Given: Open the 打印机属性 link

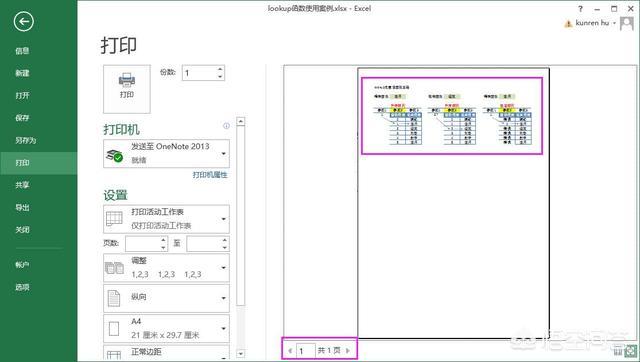Looking at the screenshot, I should (x=210, y=175).
